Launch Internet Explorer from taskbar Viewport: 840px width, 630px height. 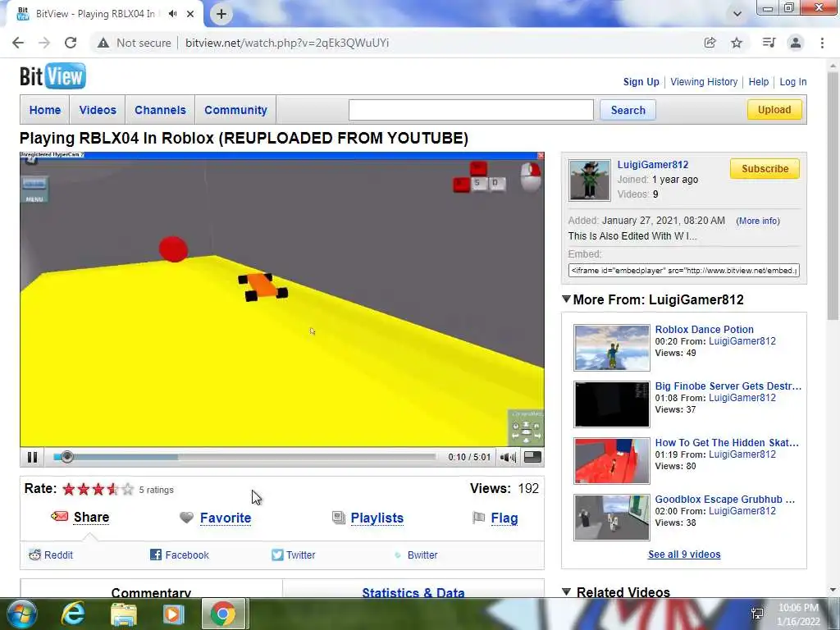pyautogui.click(x=73, y=614)
